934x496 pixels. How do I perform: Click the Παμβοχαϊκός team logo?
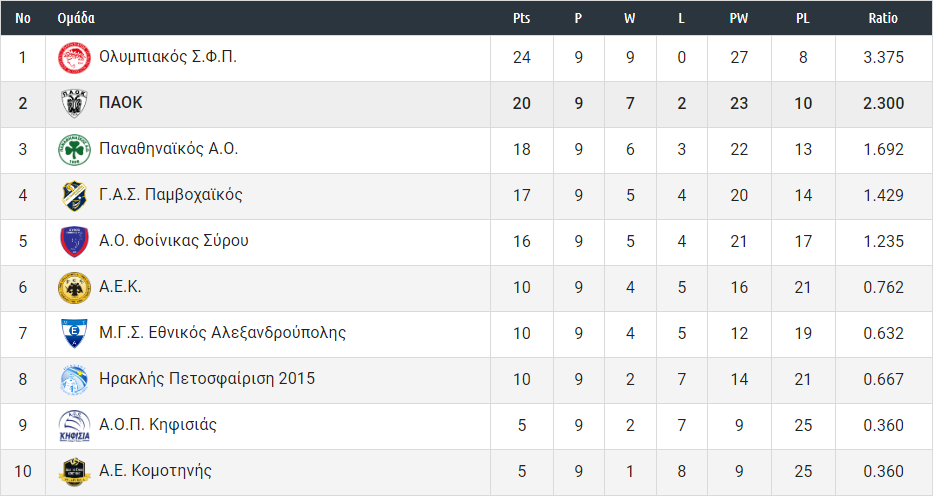click(75, 196)
